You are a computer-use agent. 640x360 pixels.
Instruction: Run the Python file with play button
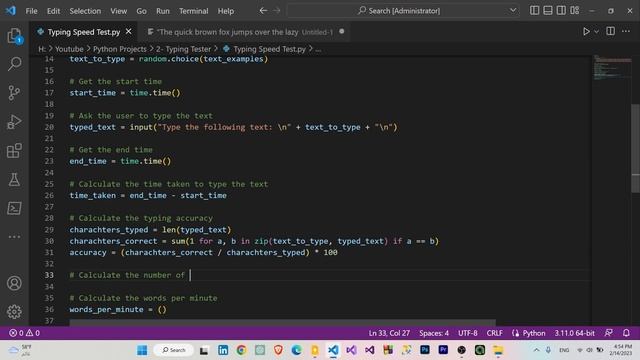(x=586, y=31)
